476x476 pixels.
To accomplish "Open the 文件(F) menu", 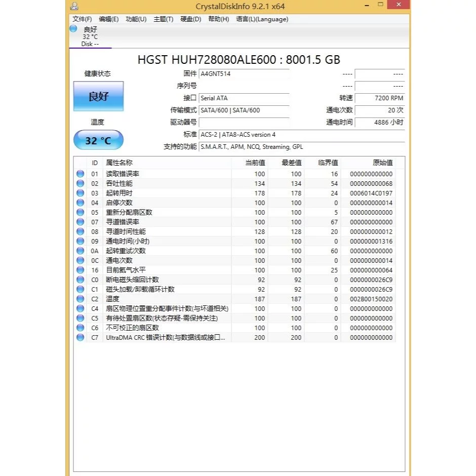I will (82, 19).
